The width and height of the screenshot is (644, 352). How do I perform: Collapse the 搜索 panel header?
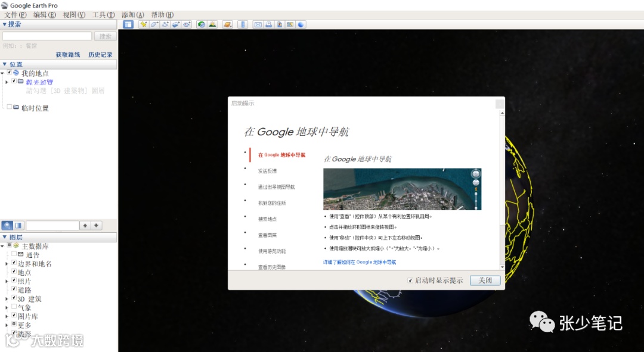[58, 24]
